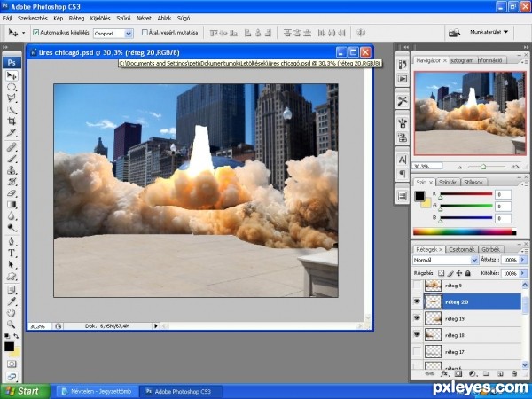Toggle lock transparent pixels
Viewport: 532px width, 399px height.
coord(441,273)
